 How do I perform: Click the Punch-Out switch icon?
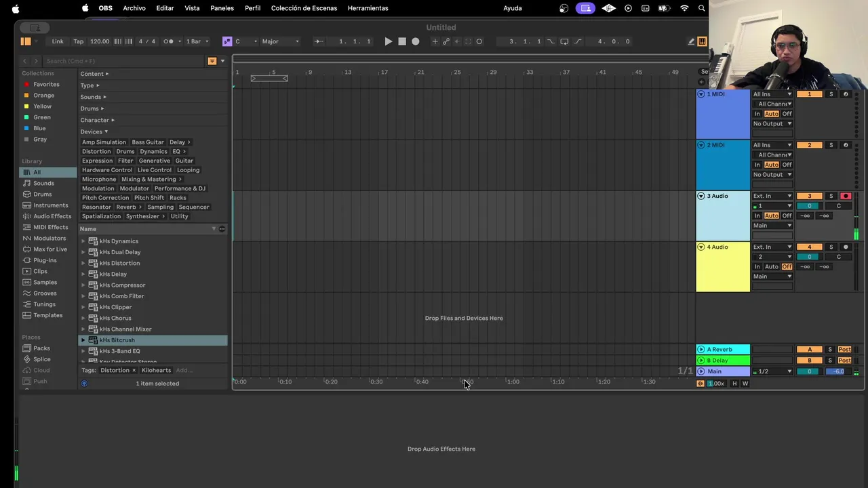(578, 41)
